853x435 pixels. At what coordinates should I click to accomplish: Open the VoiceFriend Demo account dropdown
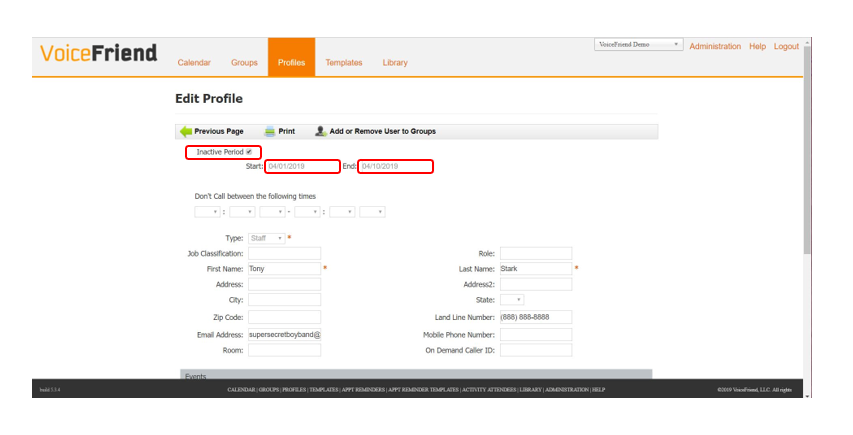[638, 45]
